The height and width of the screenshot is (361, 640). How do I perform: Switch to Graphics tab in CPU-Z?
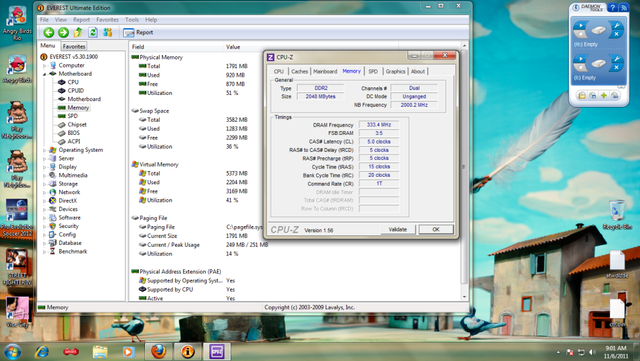396,71
